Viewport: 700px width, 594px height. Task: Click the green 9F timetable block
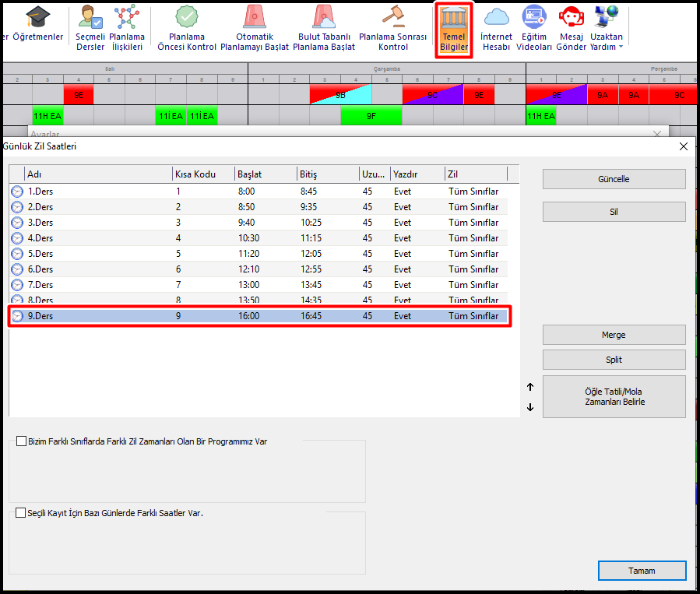click(x=371, y=116)
